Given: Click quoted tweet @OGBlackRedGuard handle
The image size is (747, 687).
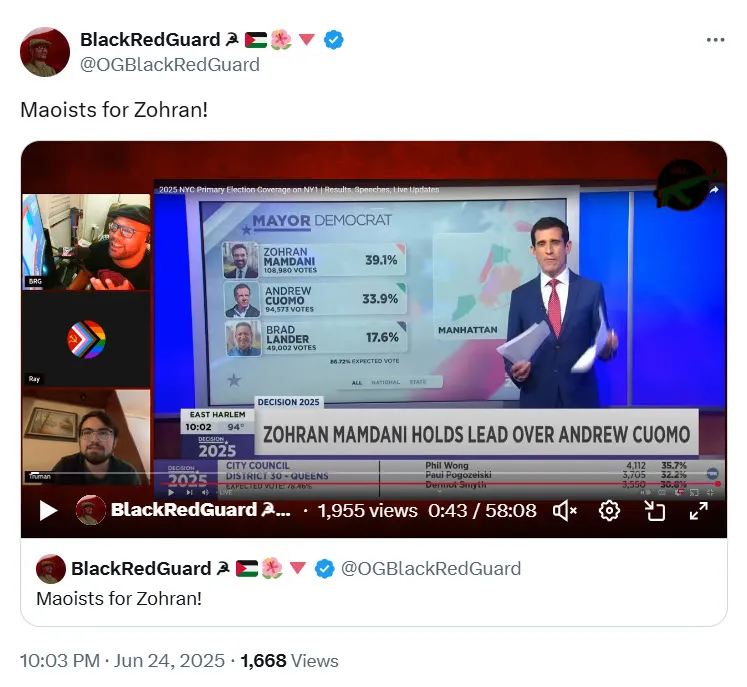Looking at the screenshot, I should tap(431, 569).
